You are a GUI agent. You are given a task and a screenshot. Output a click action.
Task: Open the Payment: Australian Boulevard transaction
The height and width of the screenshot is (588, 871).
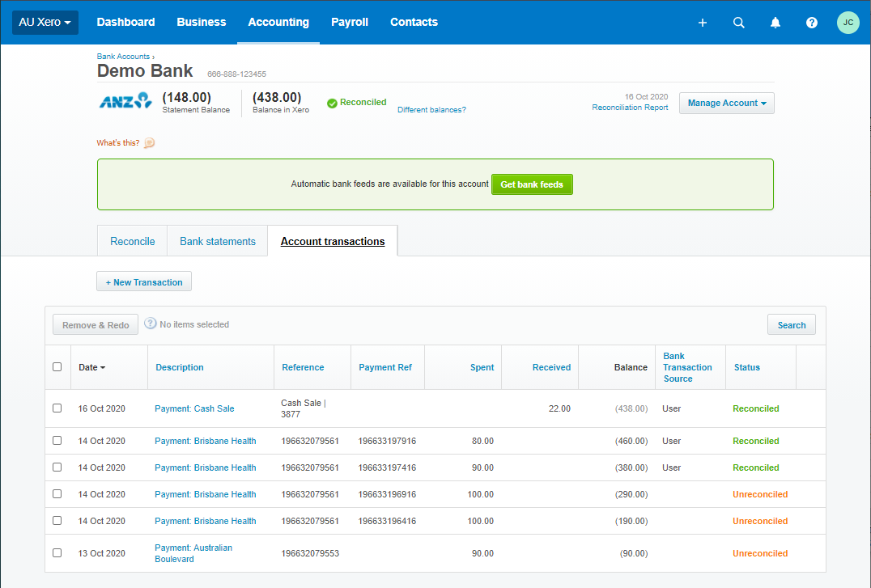tap(193, 553)
